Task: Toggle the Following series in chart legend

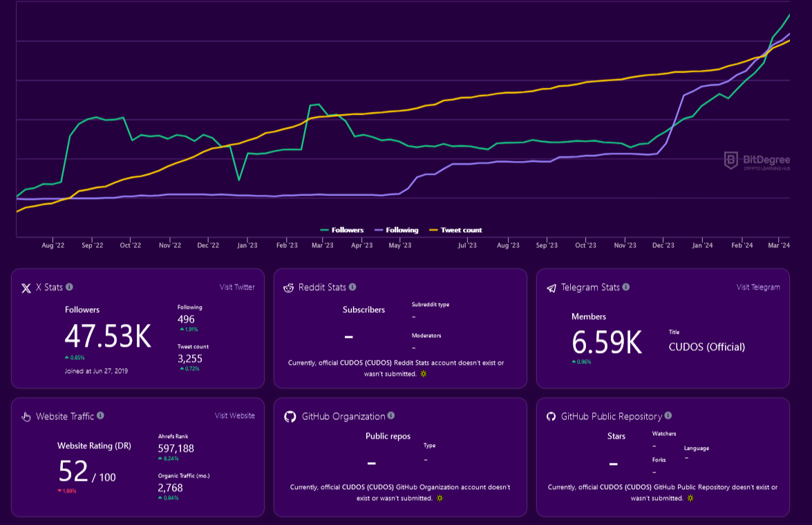Action: 397,230
